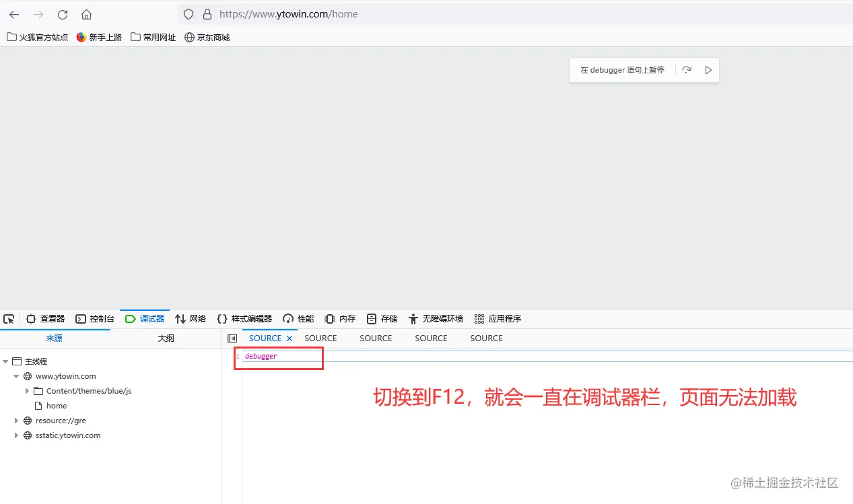Viewport: 853px width, 504px height.
Task: Collapse the 主线程 main thread node
Action: (x=5, y=361)
